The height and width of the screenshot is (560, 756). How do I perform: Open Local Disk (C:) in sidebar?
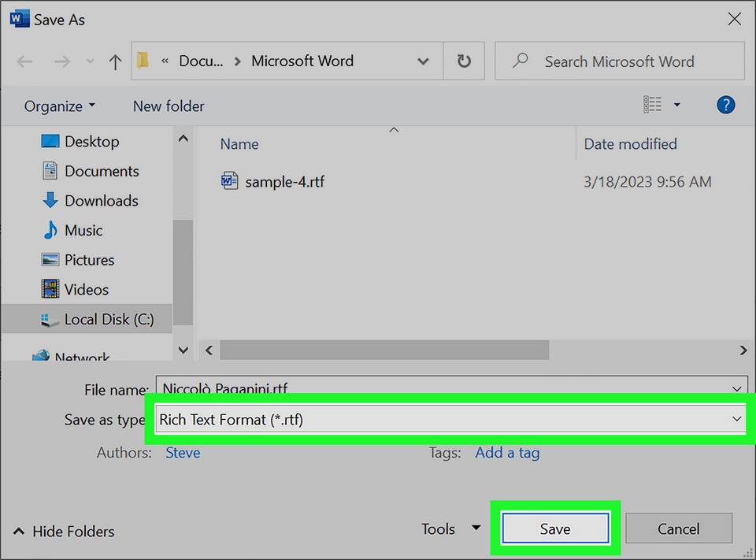tap(109, 320)
